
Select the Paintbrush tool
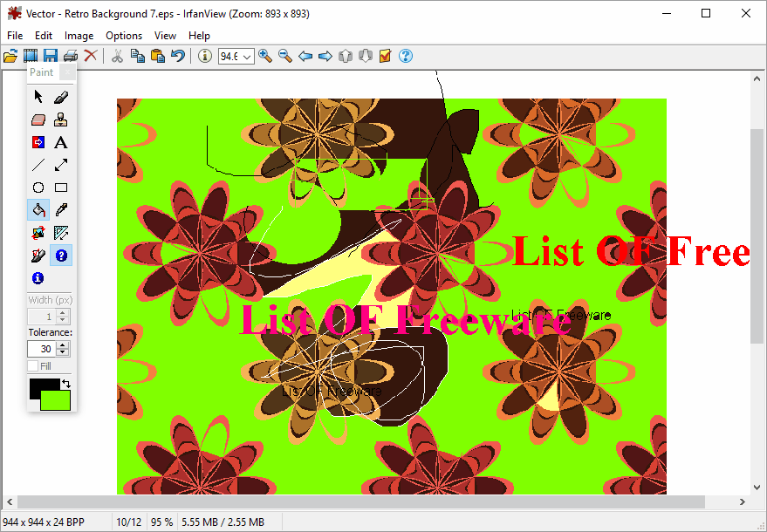pyautogui.click(x=61, y=96)
